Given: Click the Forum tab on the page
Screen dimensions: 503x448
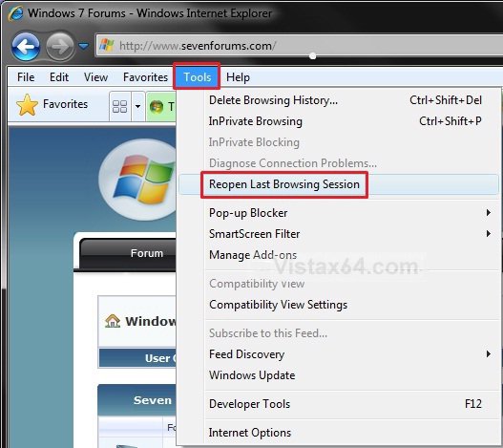Looking at the screenshot, I should point(147,253).
